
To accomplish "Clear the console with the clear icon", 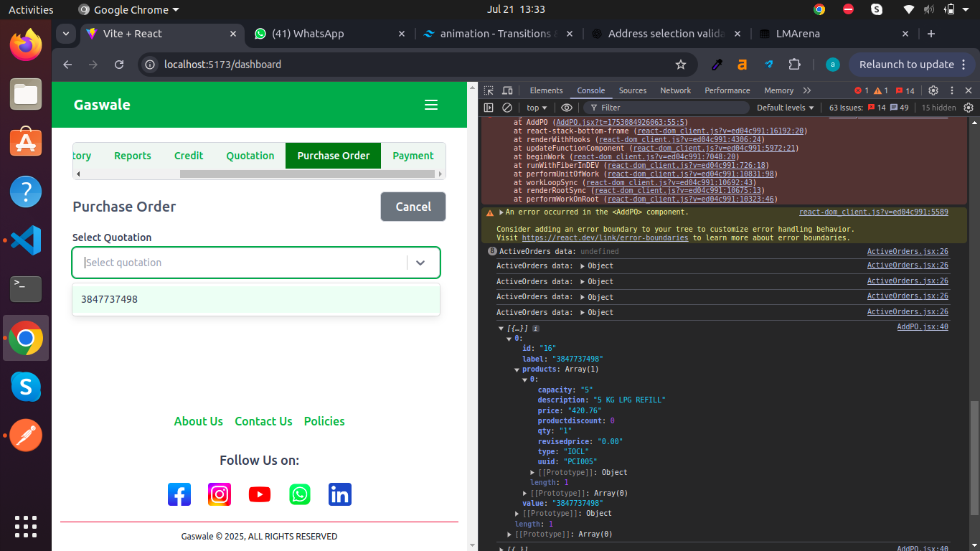I will click(x=507, y=108).
